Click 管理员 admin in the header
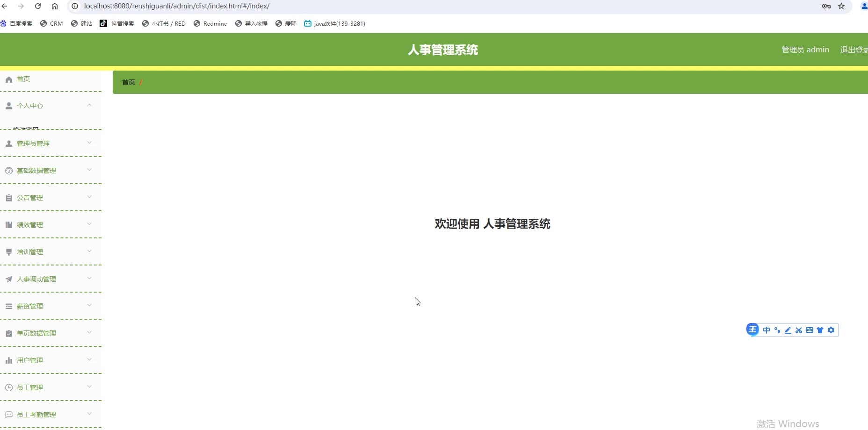The height and width of the screenshot is (430, 868). [x=805, y=50]
